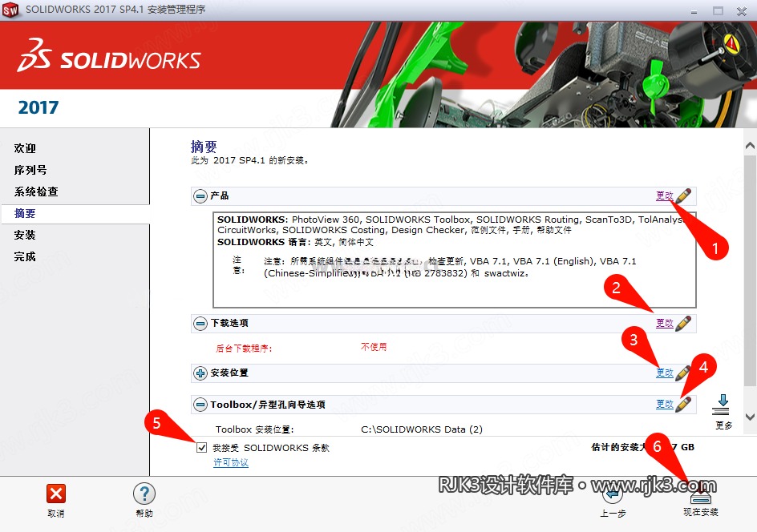The height and width of the screenshot is (532, 757).
Task: Click inside the product list text box
Action: [455, 260]
